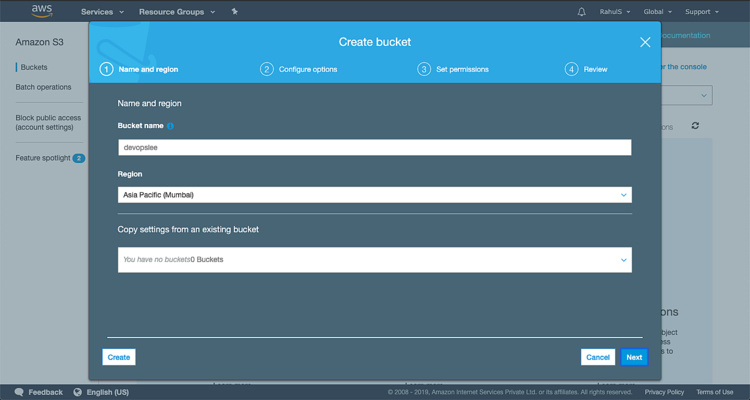The image size is (750, 400).
Task: Click the refresh icon behind the dialog
Action: pyautogui.click(x=695, y=126)
